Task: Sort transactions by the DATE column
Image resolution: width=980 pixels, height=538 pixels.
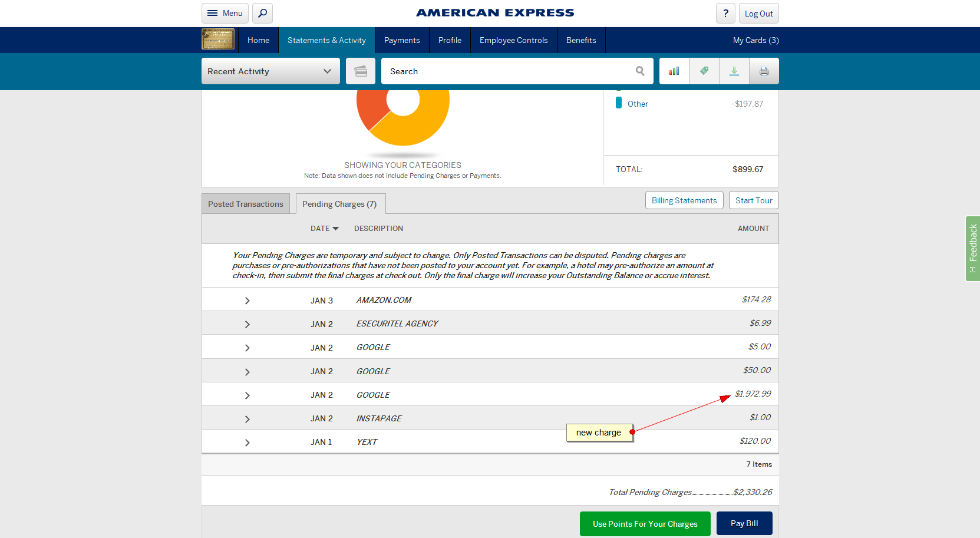Action: [x=324, y=229]
